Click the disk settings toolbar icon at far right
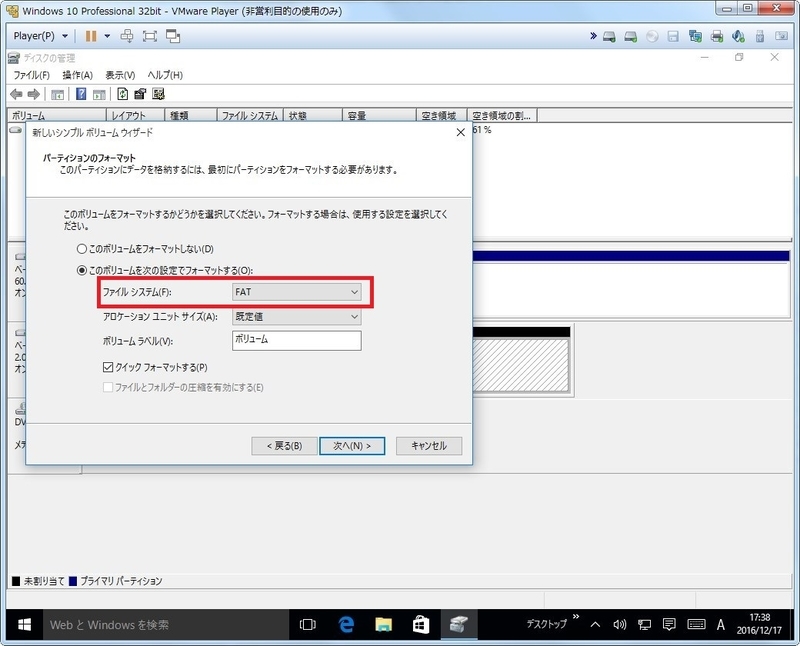Image resolution: width=800 pixels, height=646 pixels. click(158, 94)
